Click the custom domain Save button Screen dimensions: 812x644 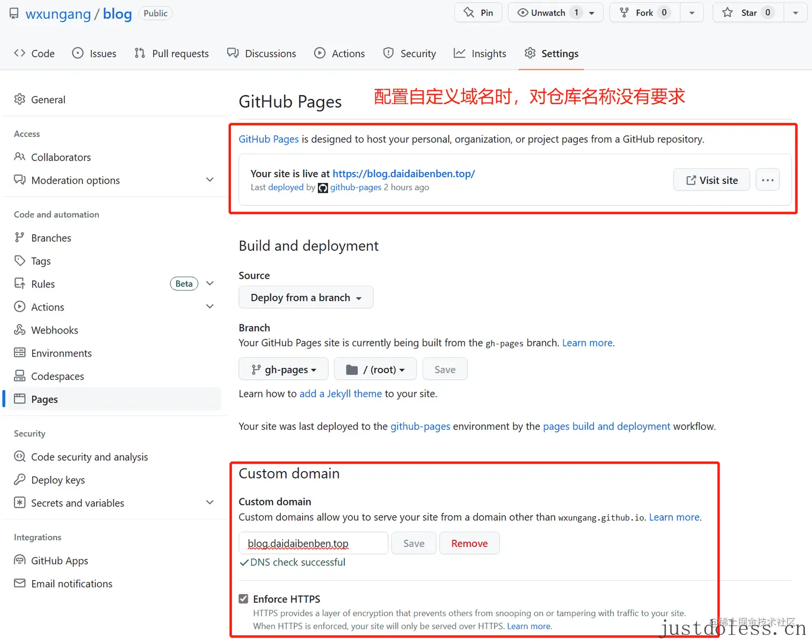coord(414,543)
